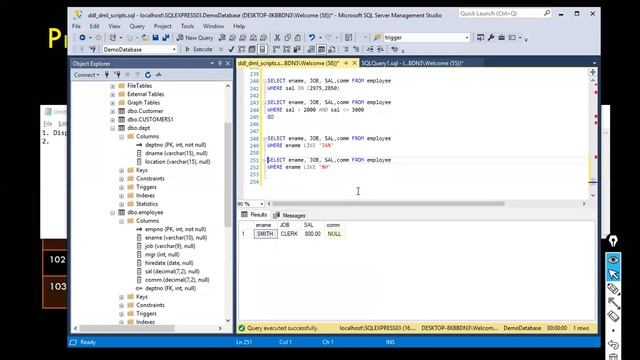This screenshot has width=640, height=360.
Task: Click the NULL comm cell
Action: coord(334,234)
